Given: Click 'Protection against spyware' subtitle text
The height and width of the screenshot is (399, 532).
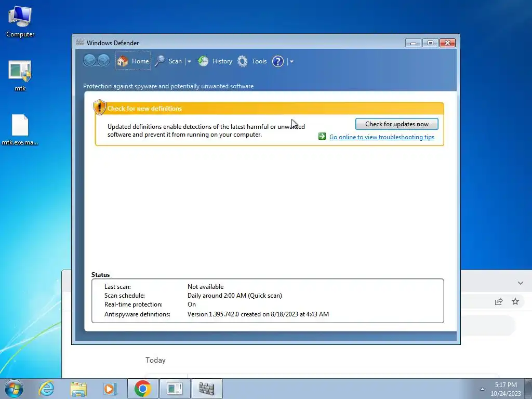Looking at the screenshot, I should click(x=168, y=86).
